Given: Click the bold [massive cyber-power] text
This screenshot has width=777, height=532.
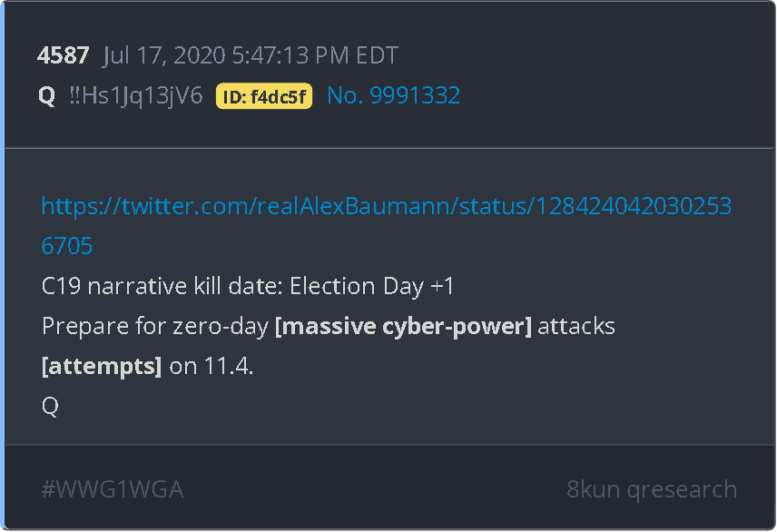Looking at the screenshot, I should (x=403, y=326).
